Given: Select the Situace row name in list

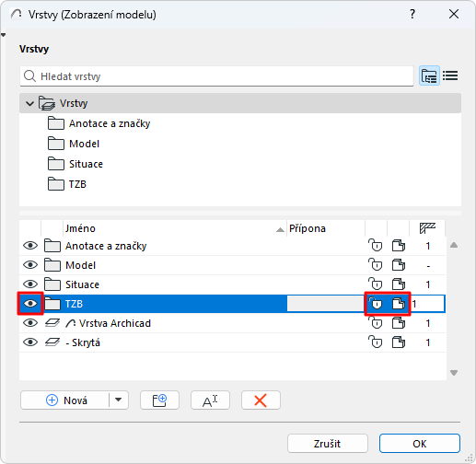Looking at the screenshot, I should click(x=82, y=284).
